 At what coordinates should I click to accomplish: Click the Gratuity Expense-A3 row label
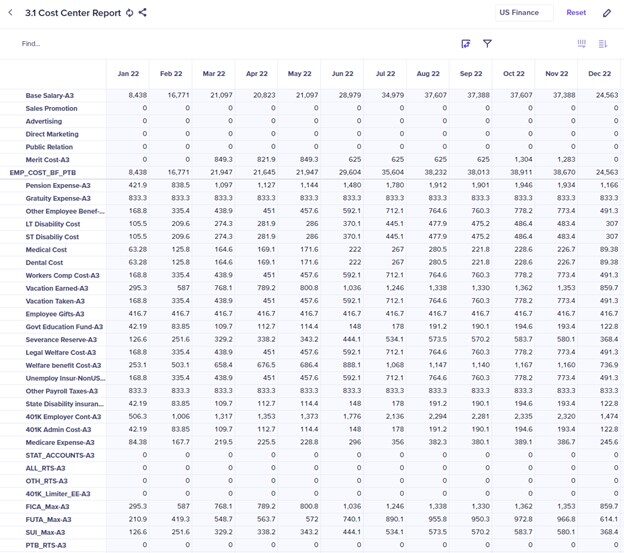coord(58,198)
